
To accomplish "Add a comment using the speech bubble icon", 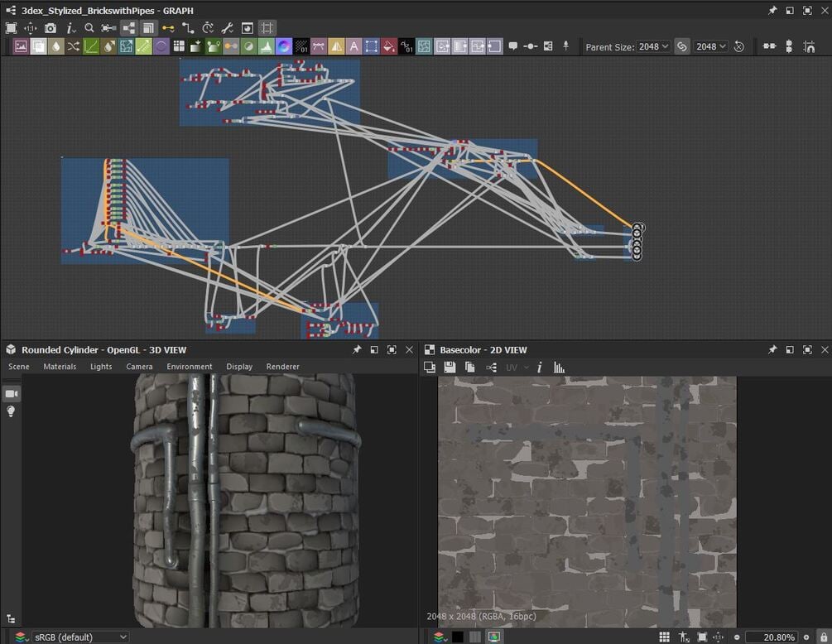I will tap(512, 46).
